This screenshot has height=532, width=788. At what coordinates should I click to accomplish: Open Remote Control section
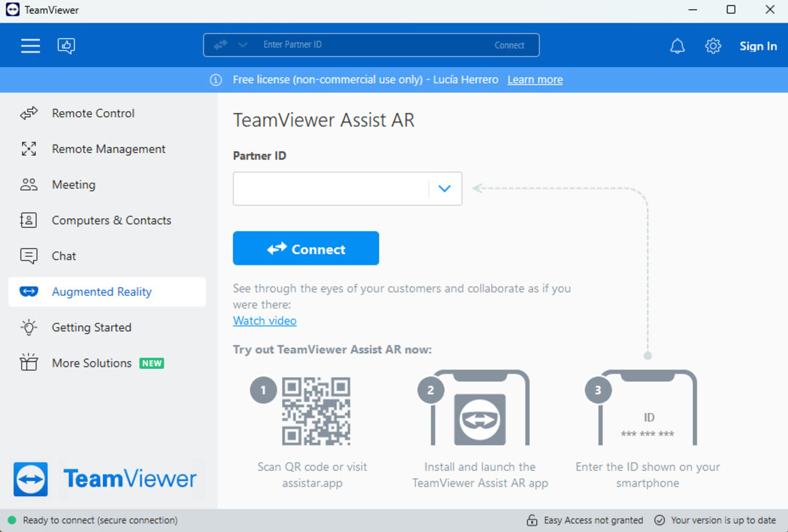(93, 114)
